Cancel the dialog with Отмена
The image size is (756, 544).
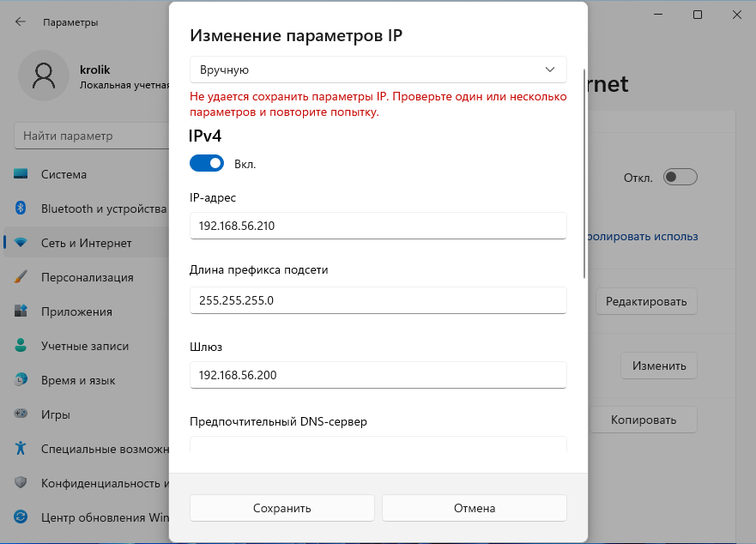[x=475, y=508]
